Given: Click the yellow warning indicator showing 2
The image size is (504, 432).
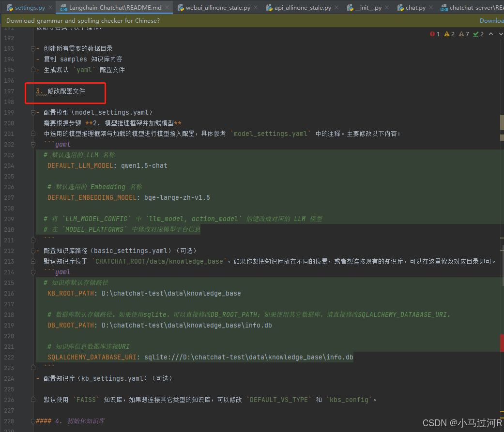Looking at the screenshot, I should 449,34.
